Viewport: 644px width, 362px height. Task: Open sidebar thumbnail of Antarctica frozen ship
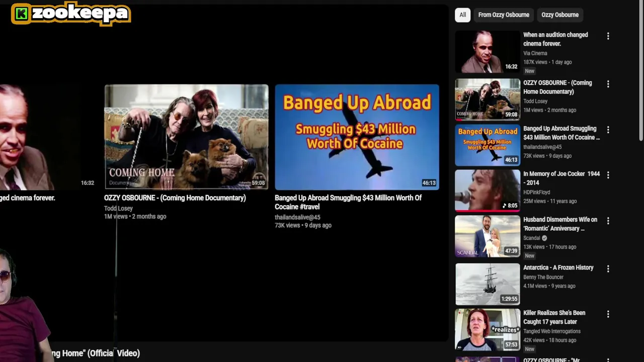click(x=488, y=284)
